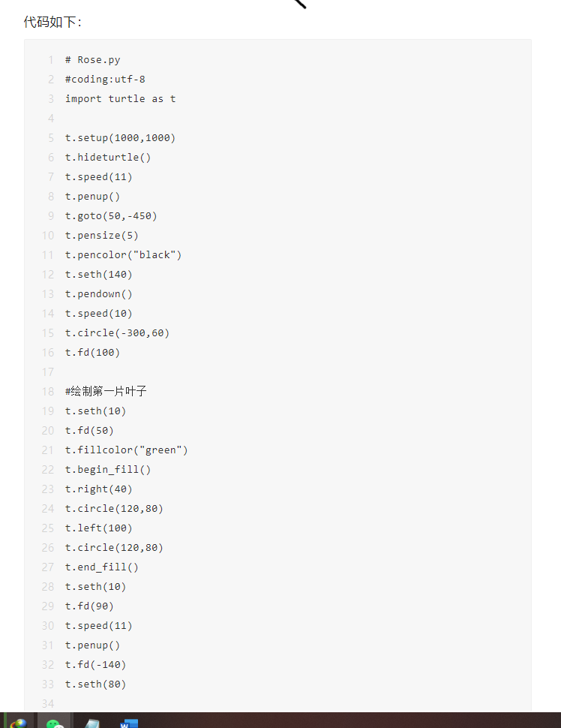The image size is (561, 728).
Task: Click the t.fd(-140) code line
Action: pyautogui.click(x=95, y=665)
